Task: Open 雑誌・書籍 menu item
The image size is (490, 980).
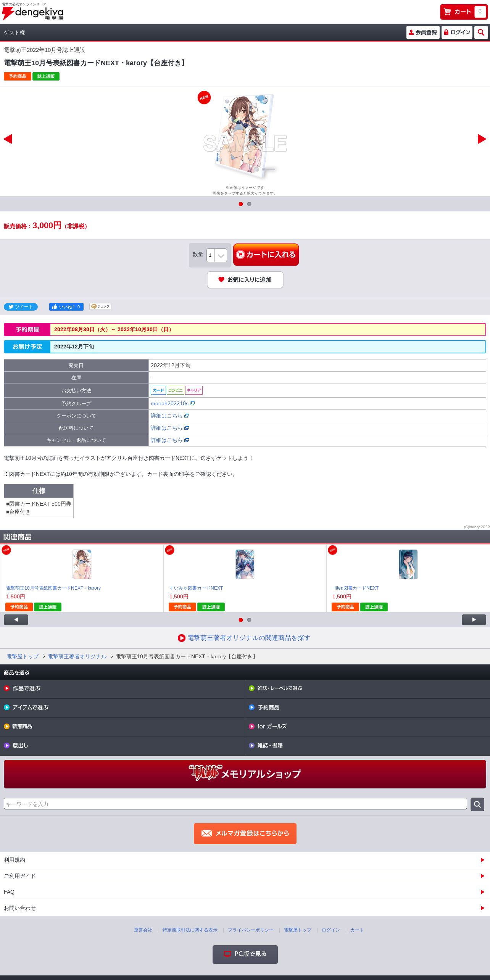Action: [x=367, y=746]
